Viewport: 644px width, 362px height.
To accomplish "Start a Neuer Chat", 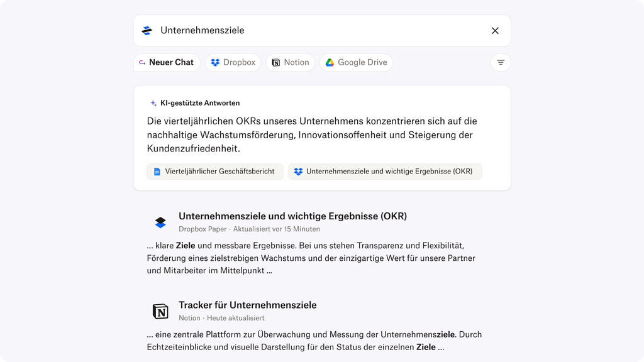I will coord(166,62).
